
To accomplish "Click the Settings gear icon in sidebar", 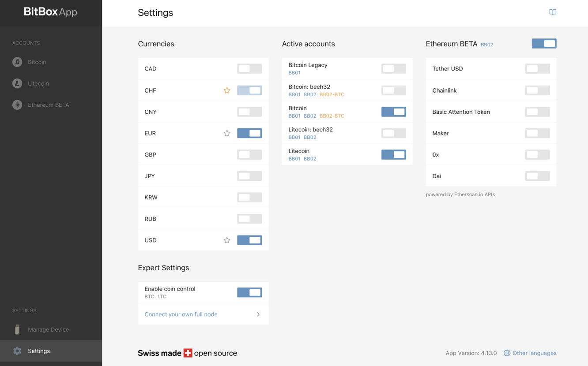I will click(17, 351).
